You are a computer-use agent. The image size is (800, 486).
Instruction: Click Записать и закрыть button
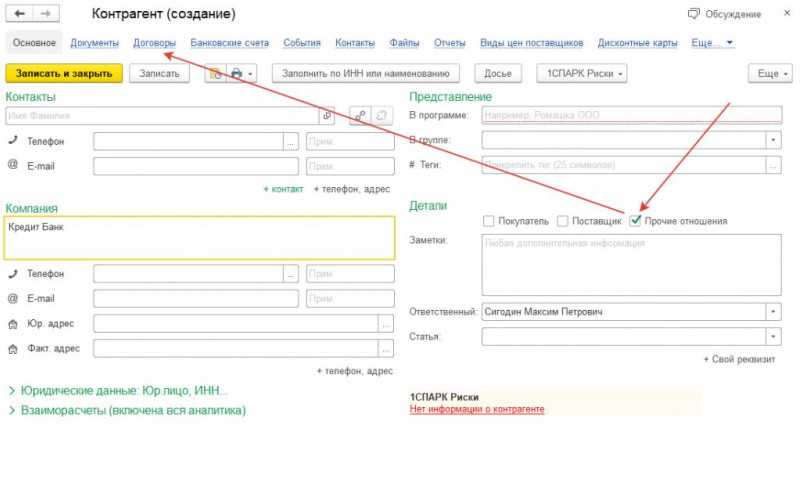64,74
